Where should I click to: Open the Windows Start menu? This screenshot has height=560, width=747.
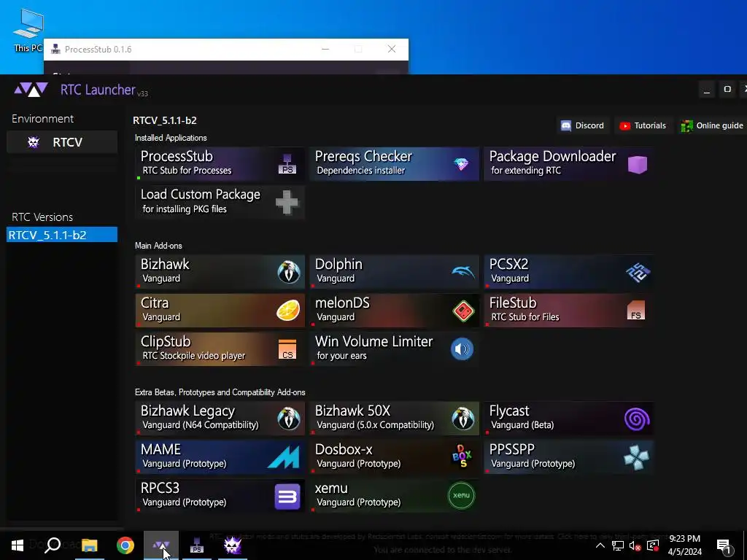point(18,545)
